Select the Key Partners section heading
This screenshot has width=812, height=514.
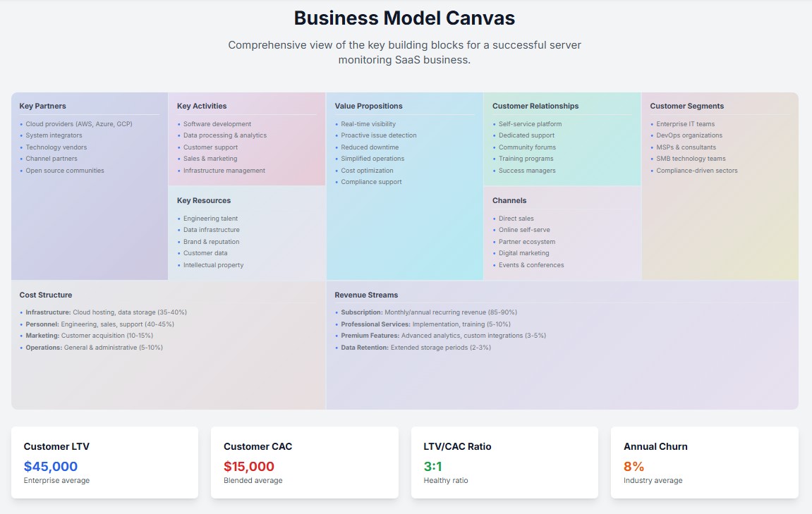click(42, 106)
